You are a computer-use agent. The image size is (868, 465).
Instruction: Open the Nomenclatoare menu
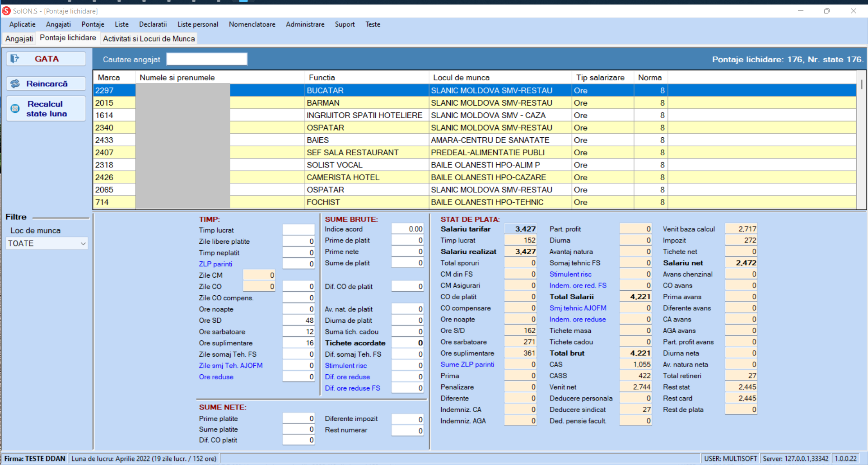tap(252, 24)
